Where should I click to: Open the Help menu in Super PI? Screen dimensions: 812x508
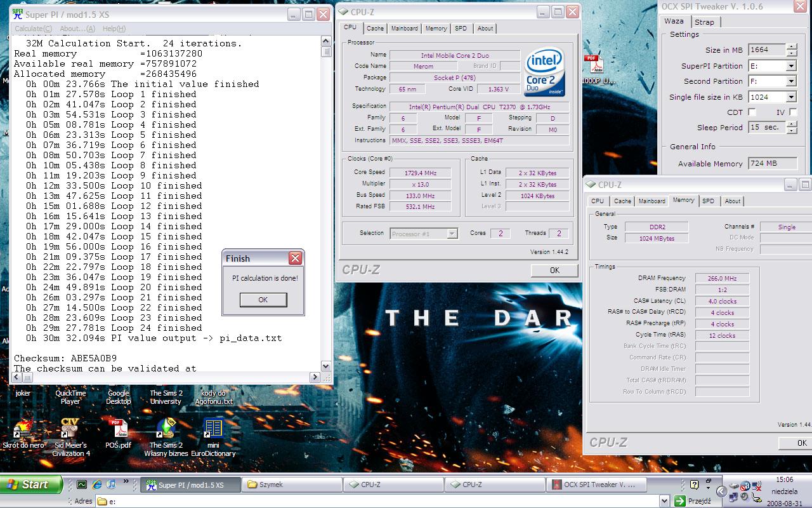(x=114, y=29)
